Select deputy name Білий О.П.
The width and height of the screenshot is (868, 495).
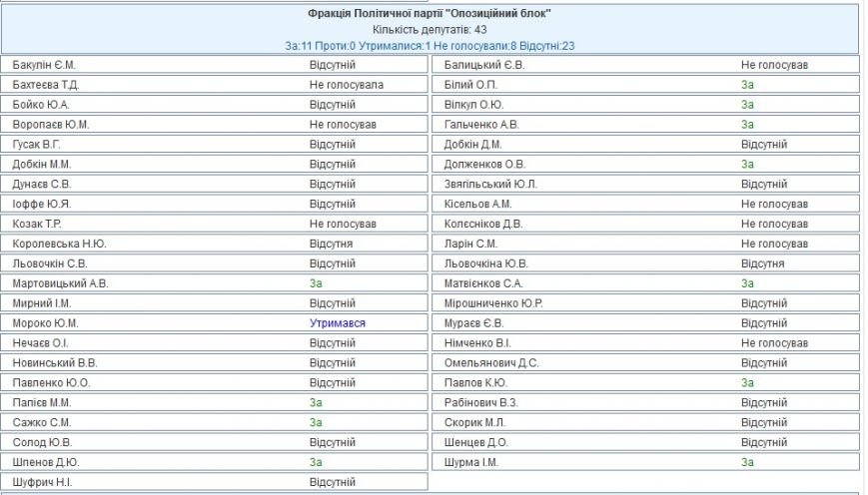470,85
